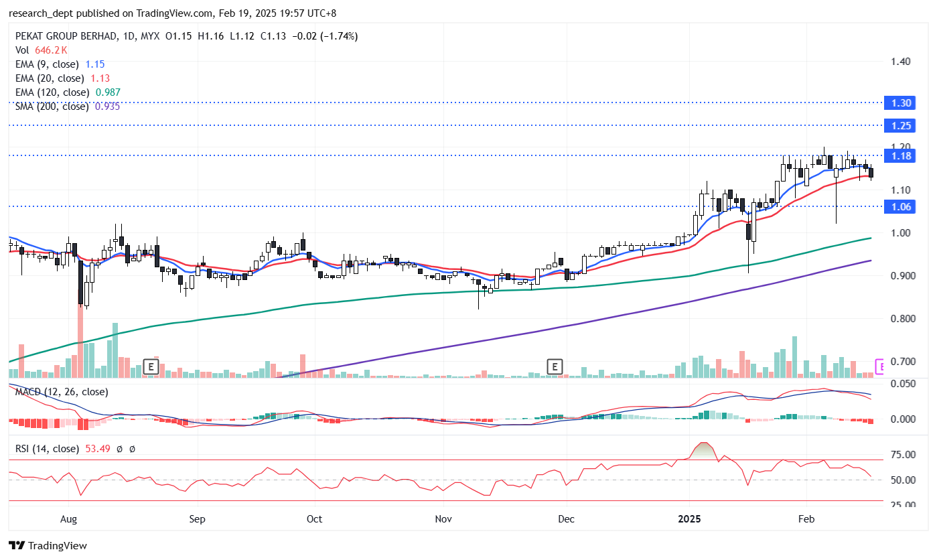Click the PEKAT GROUP BERHAD symbol title
The width and height of the screenshot is (937, 560).
67,36
